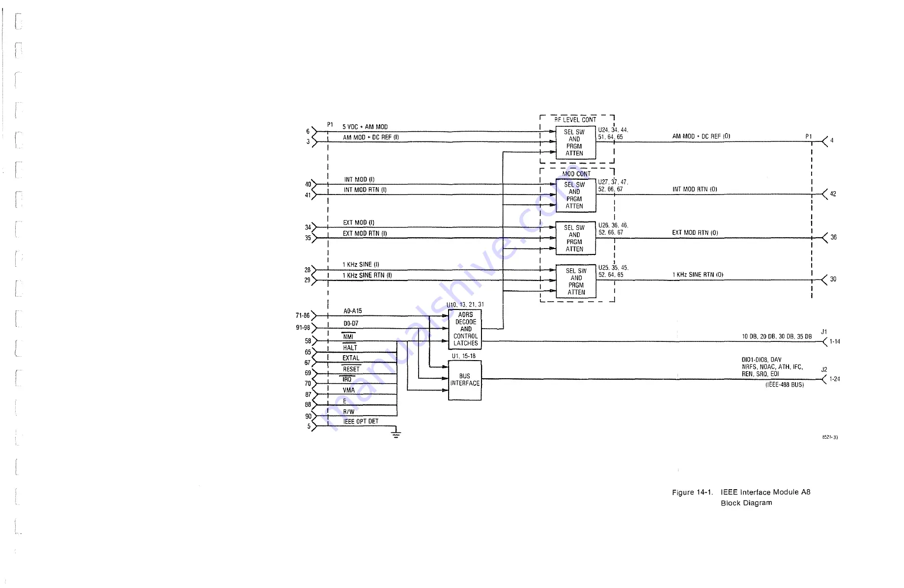
Task: Click the A0-A15 address bus label
Action: (x=353, y=311)
